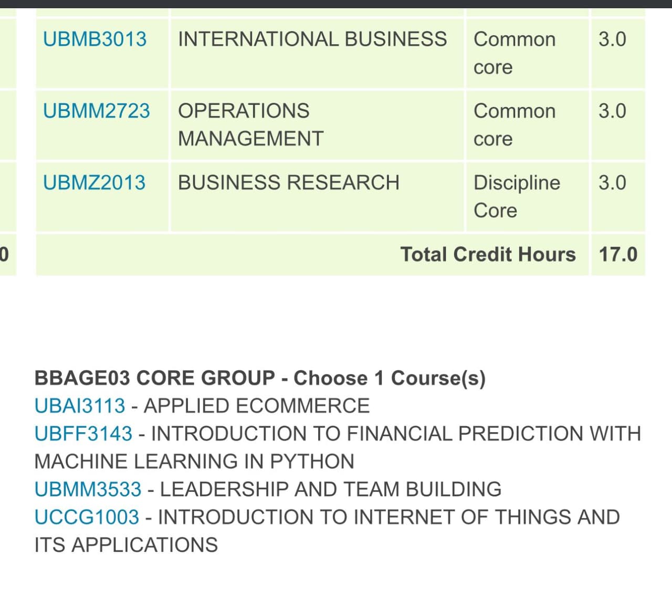Select the 17.0 total credit value
The width and height of the screenshot is (672, 616).
618,255
